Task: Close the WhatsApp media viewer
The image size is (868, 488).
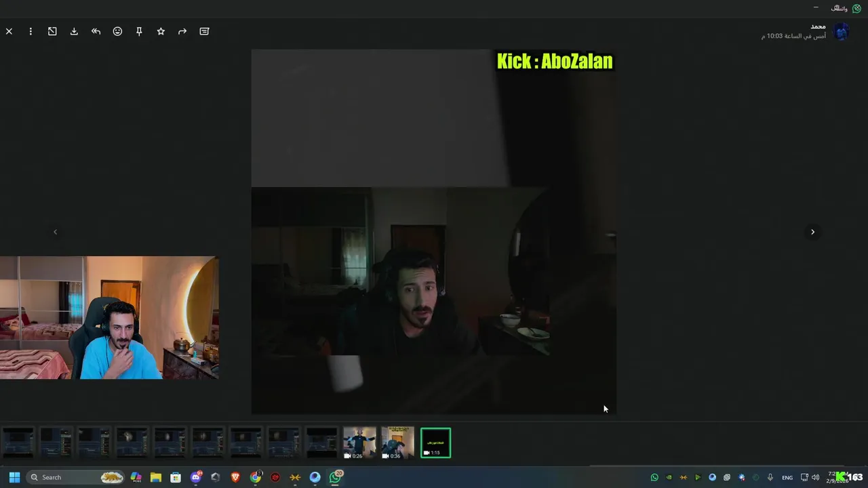Action: coord(9,31)
